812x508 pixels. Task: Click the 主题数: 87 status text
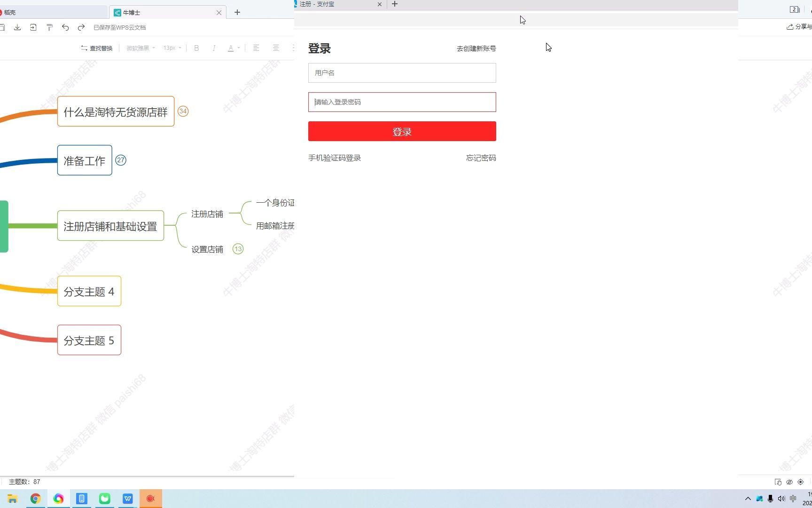24,482
